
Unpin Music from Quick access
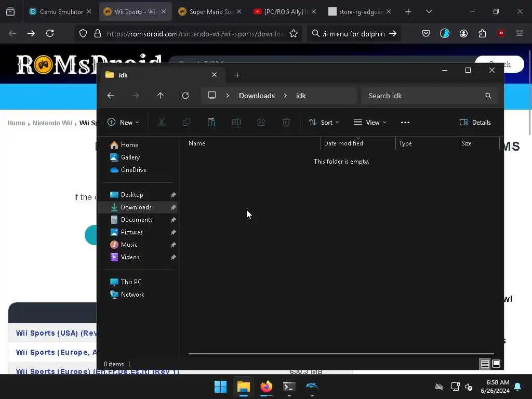click(173, 245)
